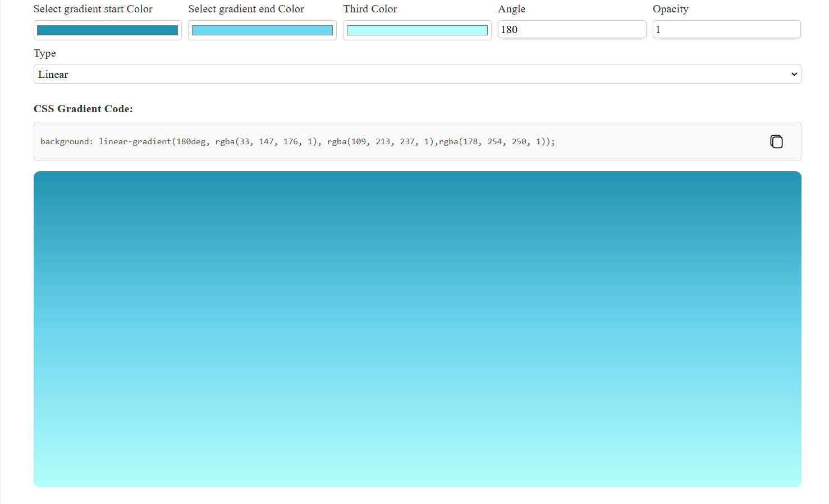Open the Type dropdown showing Linear

418,74
